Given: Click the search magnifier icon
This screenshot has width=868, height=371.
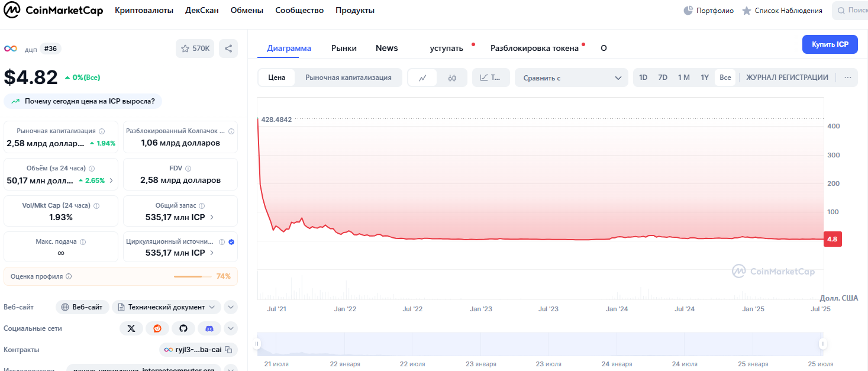Looking at the screenshot, I should click(841, 11).
